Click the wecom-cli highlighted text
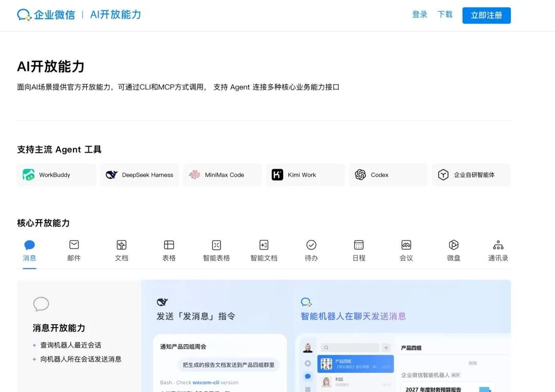This screenshot has width=555, height=392. point(206,382)
